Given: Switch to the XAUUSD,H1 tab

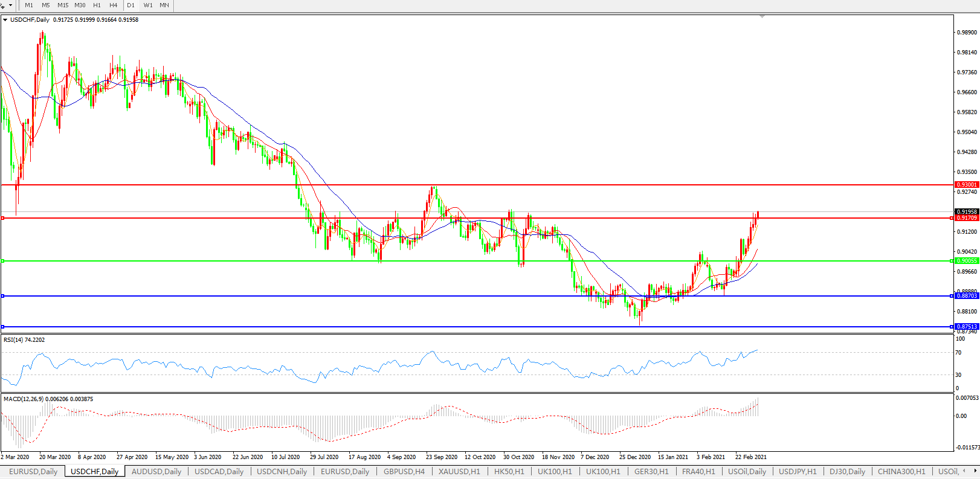Looking at the screenshot, I should point(459,471).
